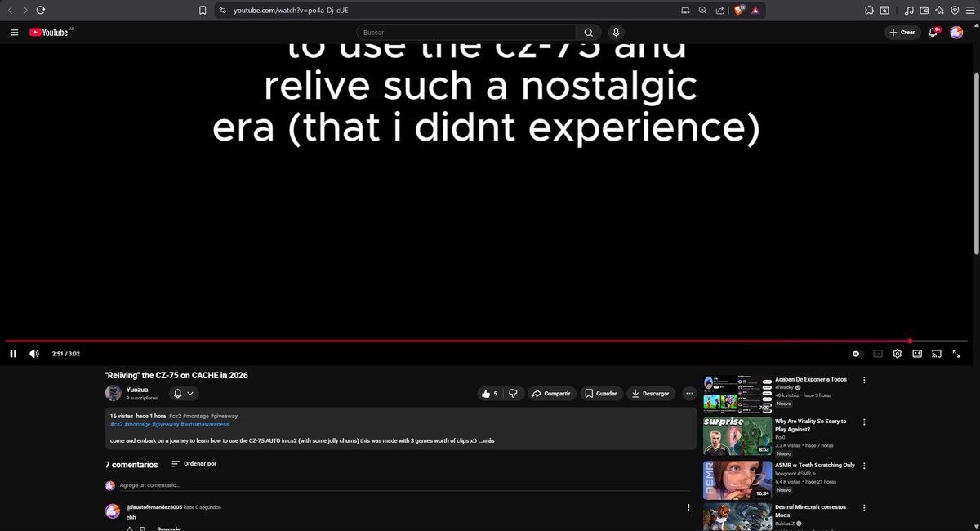Open YouTube notifications bell
980x531 pixels.
933,32
